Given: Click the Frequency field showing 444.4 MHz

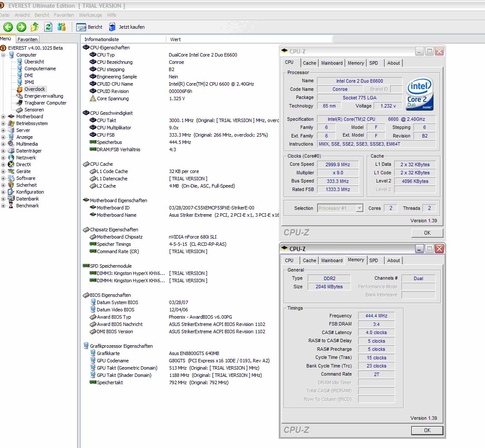Looking at the screenshot, I should click(x=376, y=316).
